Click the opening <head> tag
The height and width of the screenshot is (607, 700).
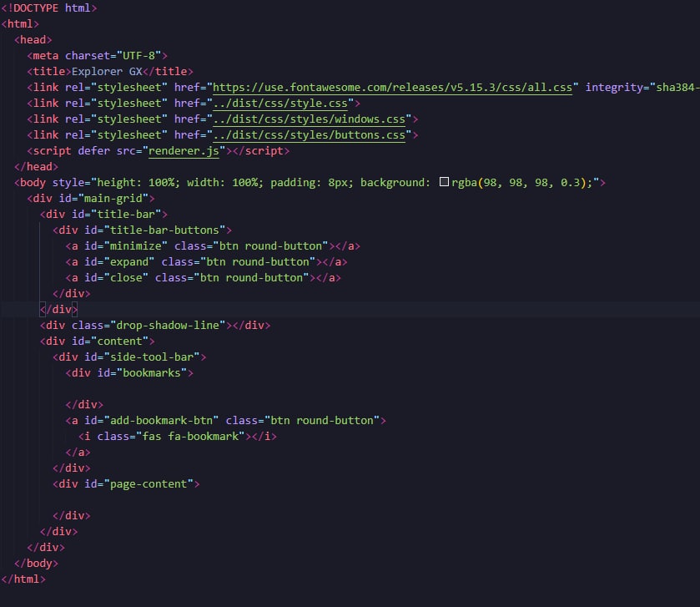33,40
